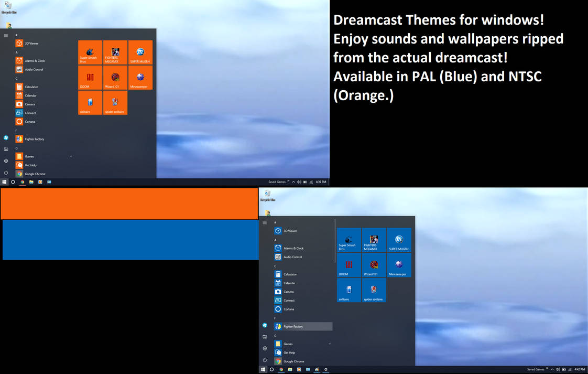Open the blue solitaire tile

click(x=349, y=290)
